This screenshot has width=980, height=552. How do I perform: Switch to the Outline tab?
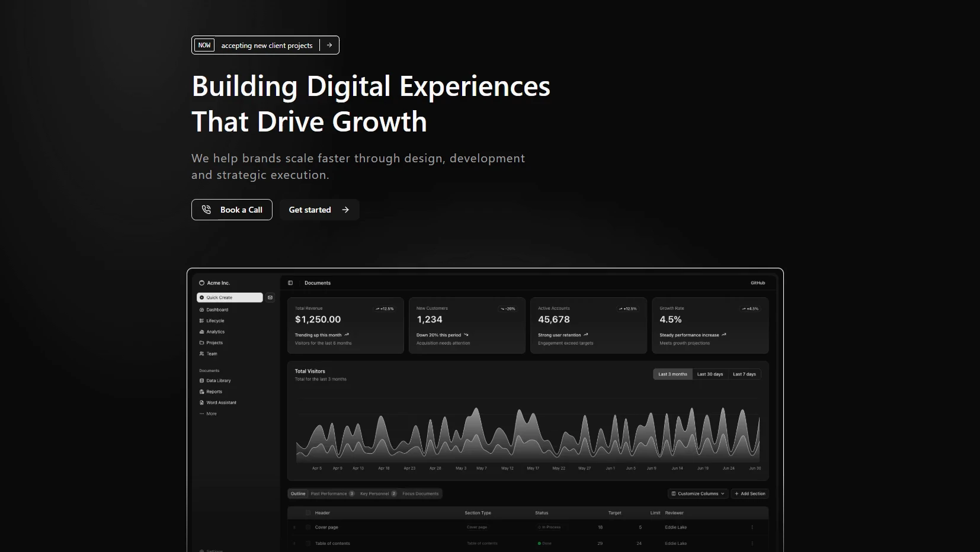(x=298, y=493)
